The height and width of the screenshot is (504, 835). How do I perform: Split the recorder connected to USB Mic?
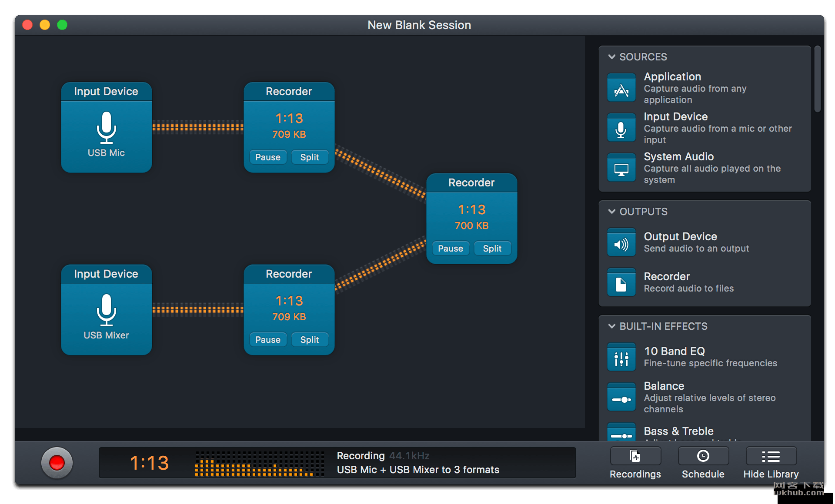tap(310, 157)
